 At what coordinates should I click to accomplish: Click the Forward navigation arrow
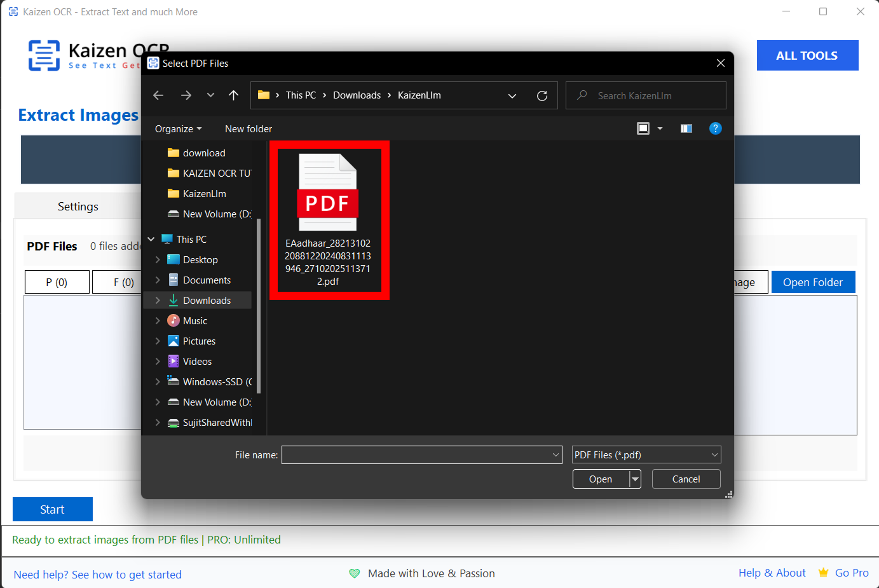[186, 95]
